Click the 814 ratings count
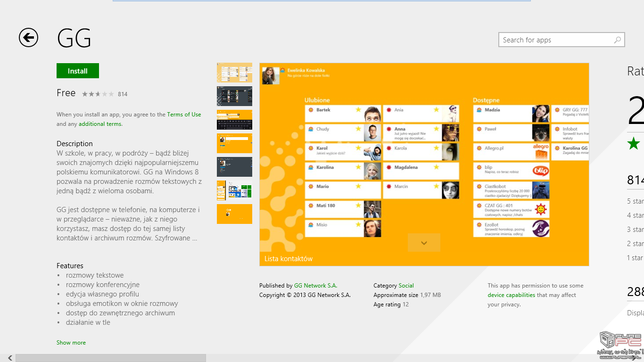644x362 pixels. [x=123, y=94]
